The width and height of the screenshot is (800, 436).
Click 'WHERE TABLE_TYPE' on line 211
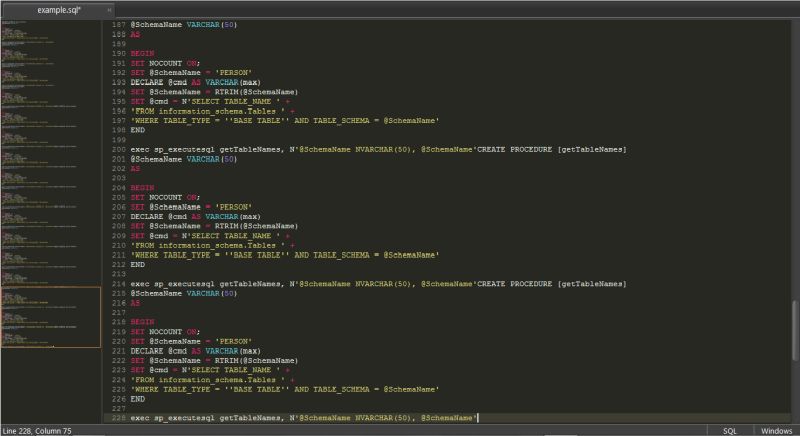[x=172, y=255]
